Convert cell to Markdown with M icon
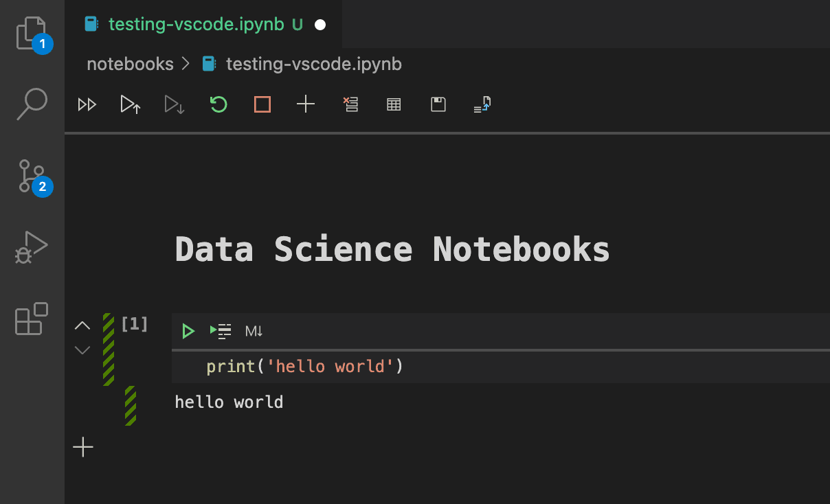 point(253,331)
